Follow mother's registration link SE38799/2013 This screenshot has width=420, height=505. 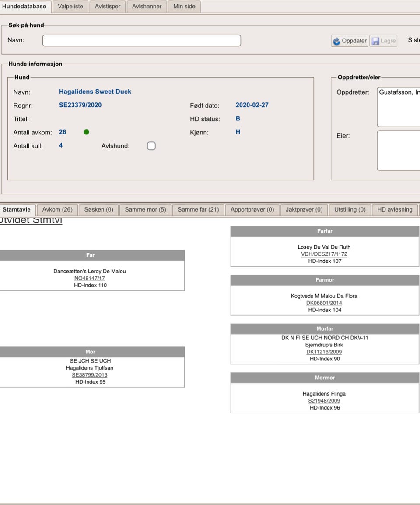click(90, 375)
